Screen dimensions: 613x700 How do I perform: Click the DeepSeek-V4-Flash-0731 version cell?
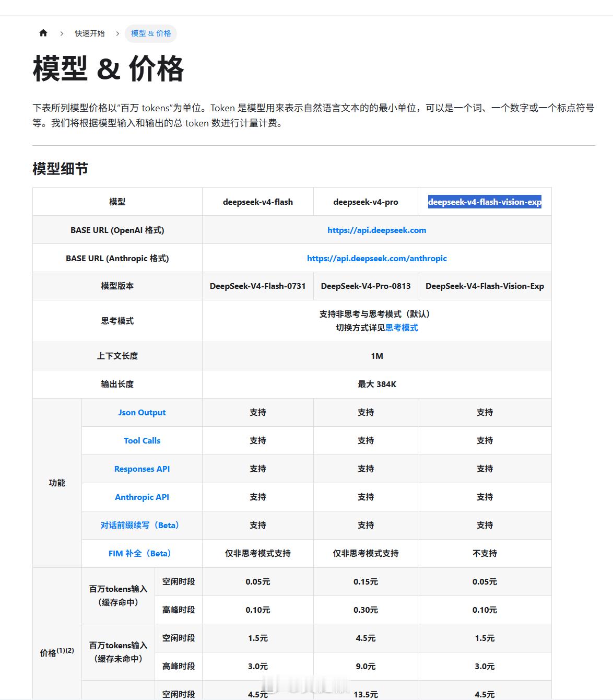(x=257, y=286)
